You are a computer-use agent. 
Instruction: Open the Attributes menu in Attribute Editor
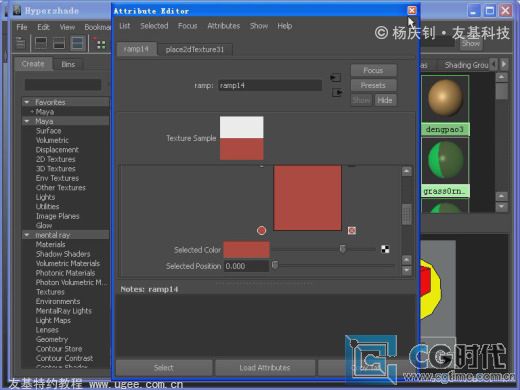[223, 26]
